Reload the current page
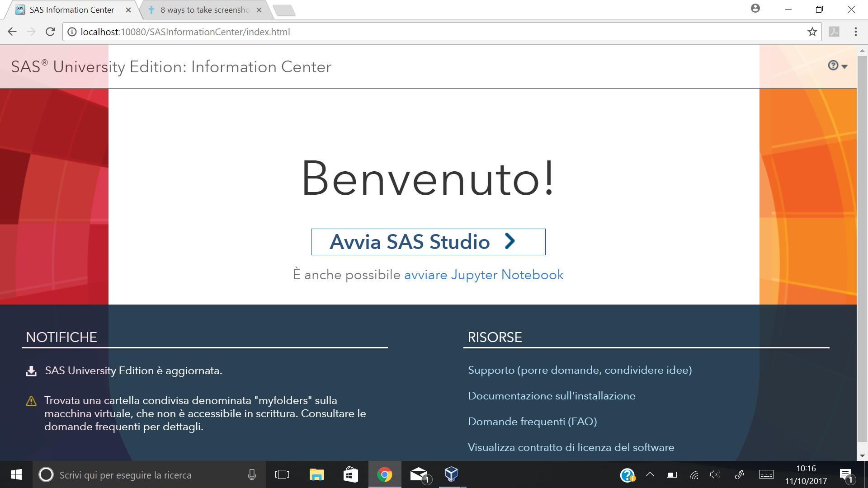This screenshot has height=488, width=868. (x=50, y=32)
